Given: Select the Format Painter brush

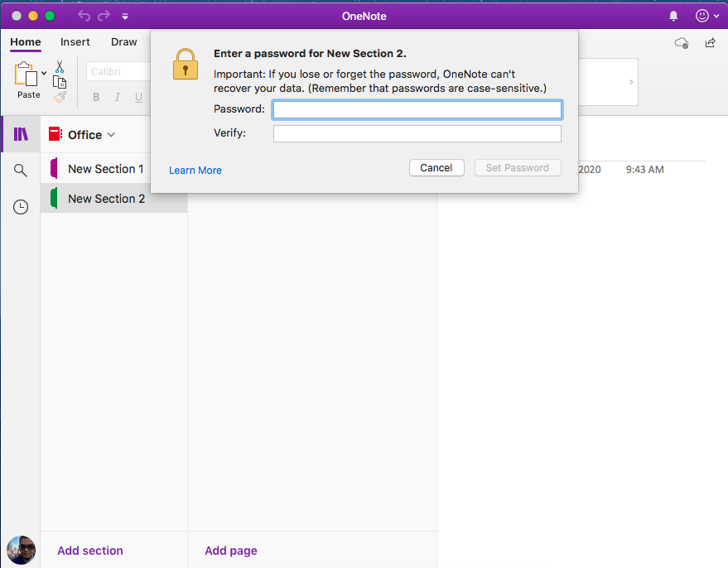Looking at the screenshot, I should click(60, 97).
